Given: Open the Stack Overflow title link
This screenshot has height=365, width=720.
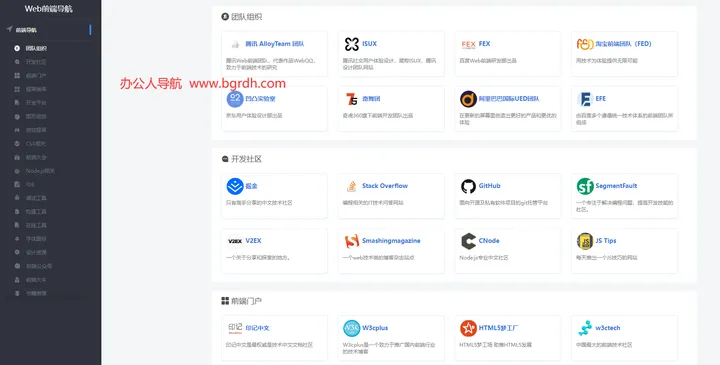Looking at the screenshot, I should tap(385, 186).
